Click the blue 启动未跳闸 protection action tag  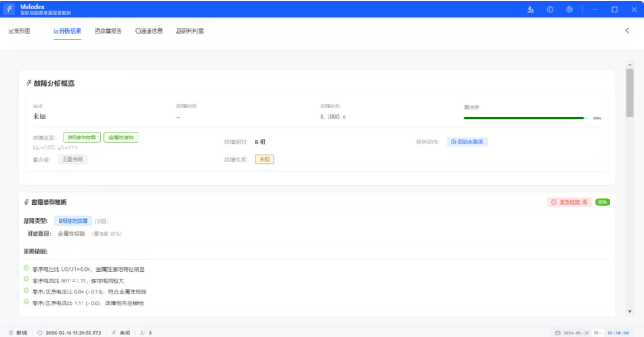click(467, 142)
